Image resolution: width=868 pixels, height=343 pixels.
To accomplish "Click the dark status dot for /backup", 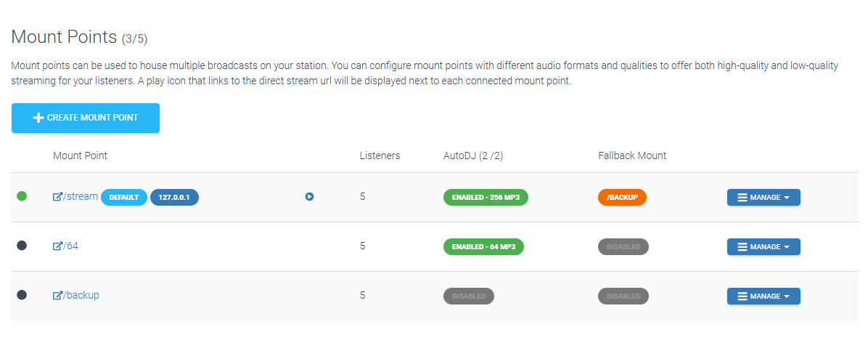I will (x=22, y=295).
